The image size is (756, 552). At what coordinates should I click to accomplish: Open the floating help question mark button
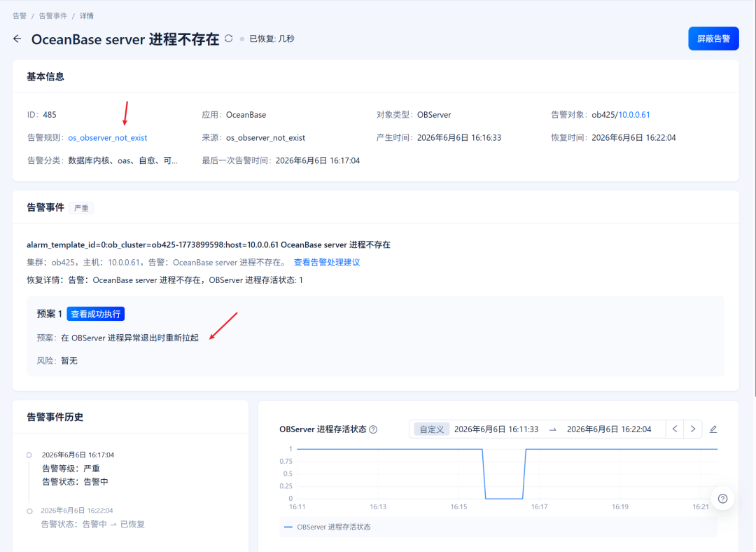pyautogui.click(x=722, y=499)
